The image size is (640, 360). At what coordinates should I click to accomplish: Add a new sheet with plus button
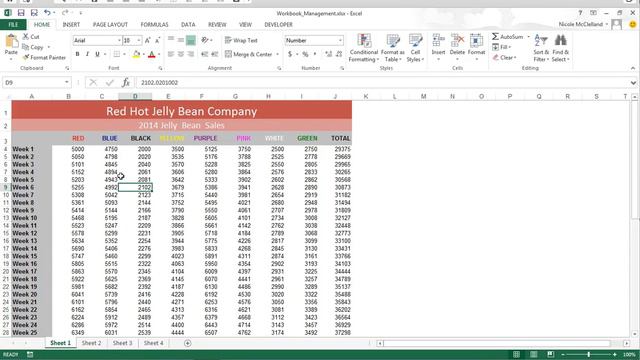click(187, 343)
